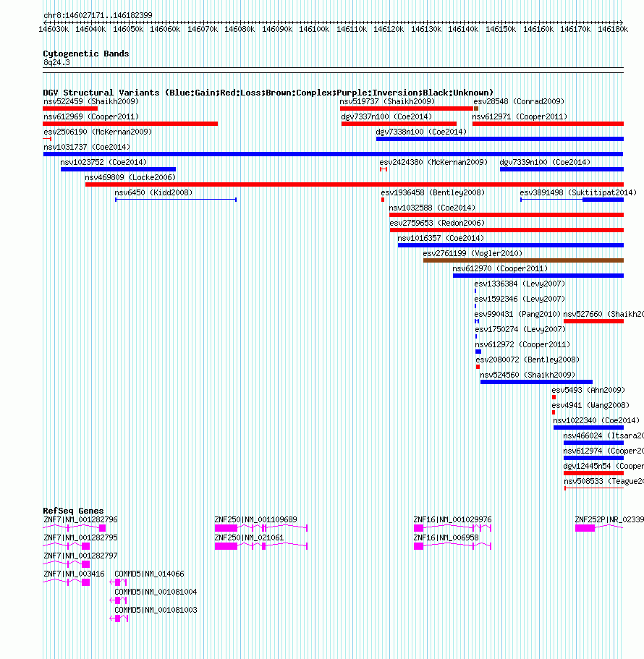Open the esv5493 (Ahn2009) label
Screen dimensions: 644x659
point(588,390)
